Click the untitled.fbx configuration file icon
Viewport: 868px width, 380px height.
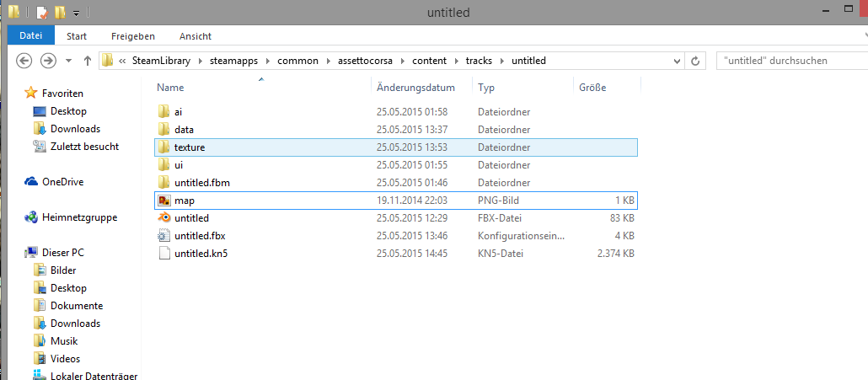coord(163,236)
